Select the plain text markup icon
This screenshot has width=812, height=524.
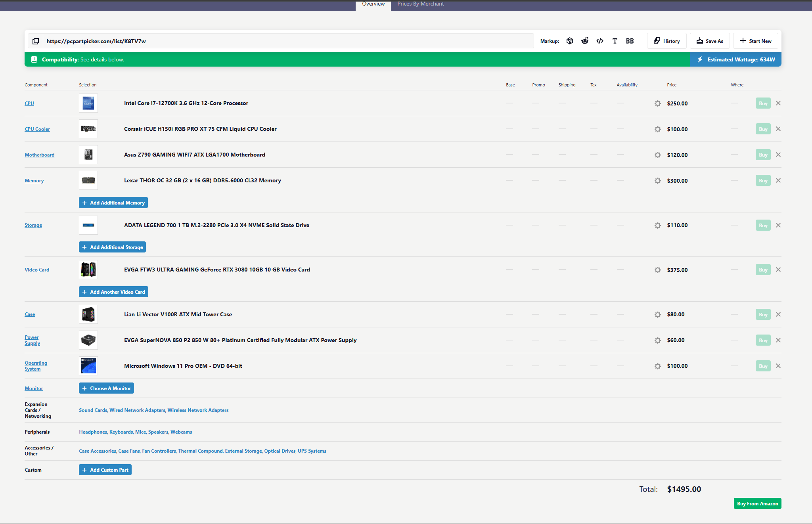(615, 41)
